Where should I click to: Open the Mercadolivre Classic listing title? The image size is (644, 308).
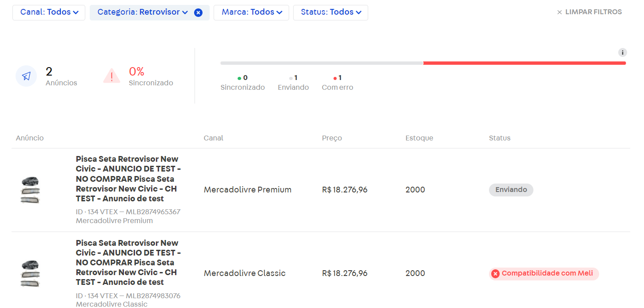tap(128, 262)
